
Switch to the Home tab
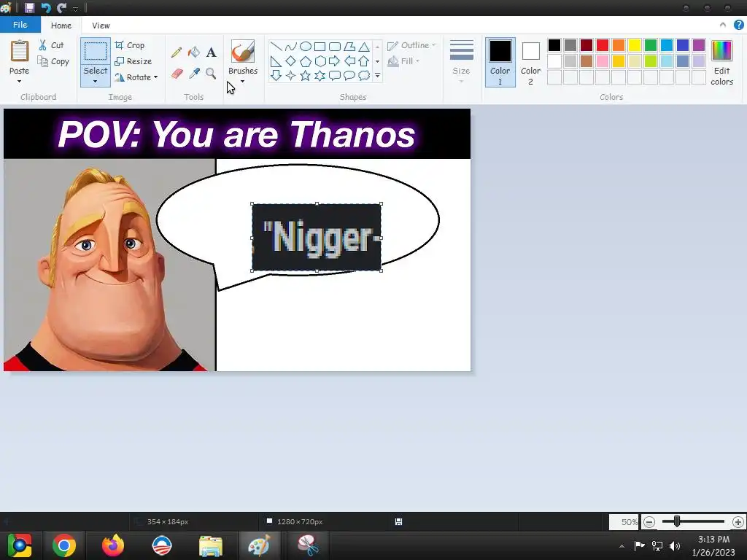coord(61,26)
